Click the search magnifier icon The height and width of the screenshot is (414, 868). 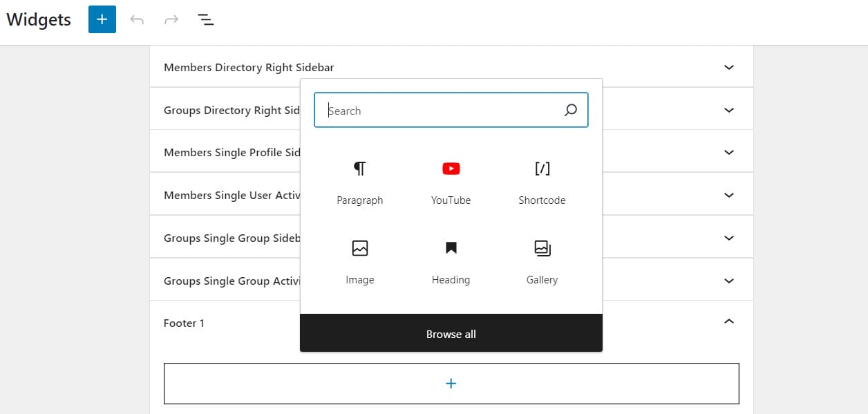coord(570,111)
